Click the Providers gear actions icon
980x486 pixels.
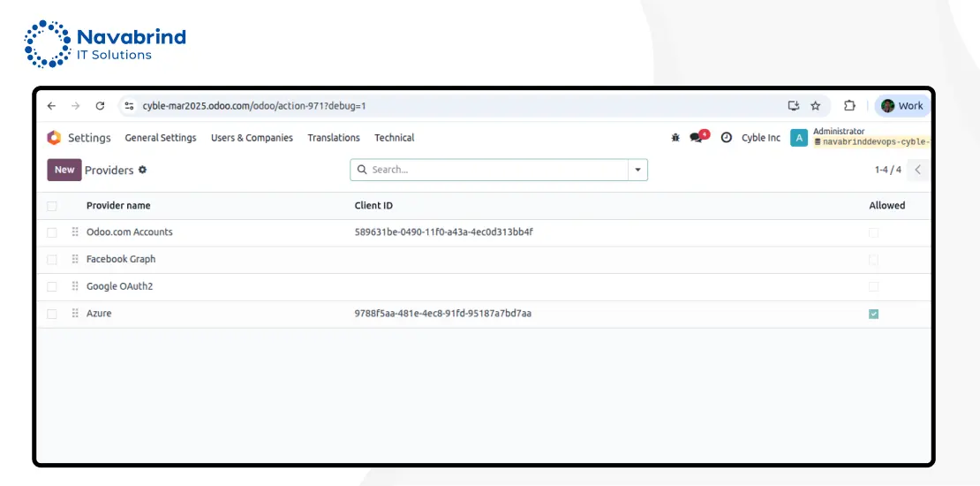click(x=143, y=170)
